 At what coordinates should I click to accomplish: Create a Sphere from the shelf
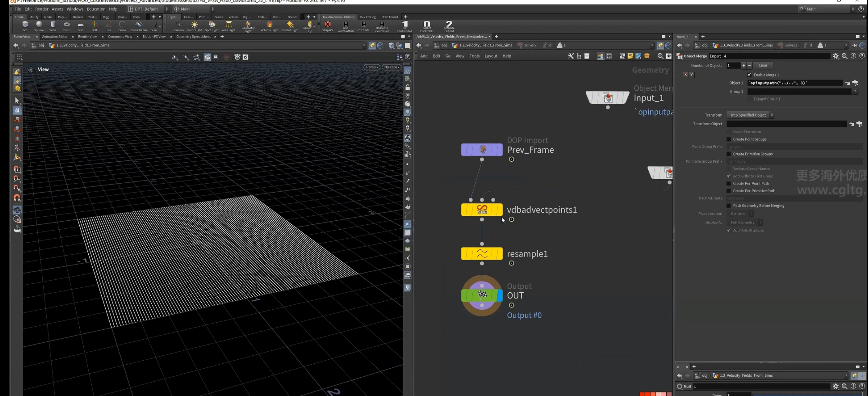[39, 26]
